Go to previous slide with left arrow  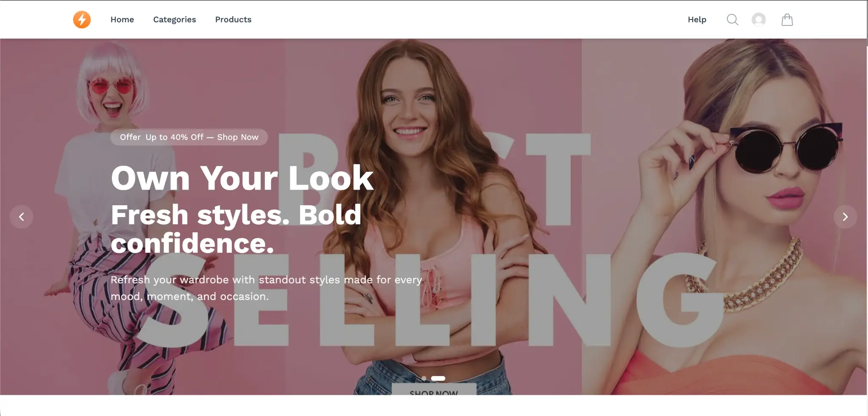(x=21, y=217)
